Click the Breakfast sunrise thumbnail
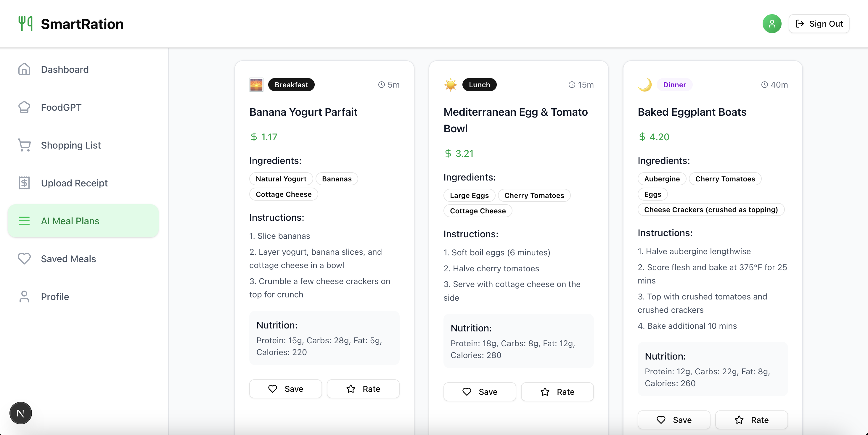868x435 pixels. point(256,85)
